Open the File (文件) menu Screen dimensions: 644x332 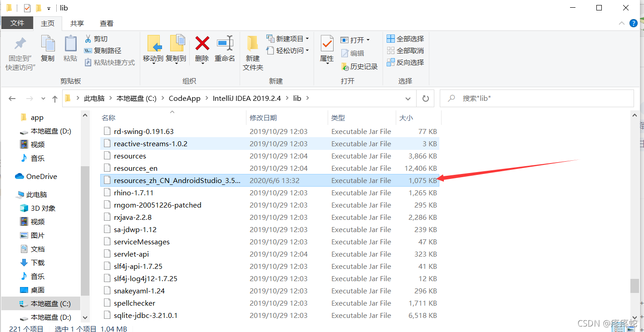17,23
